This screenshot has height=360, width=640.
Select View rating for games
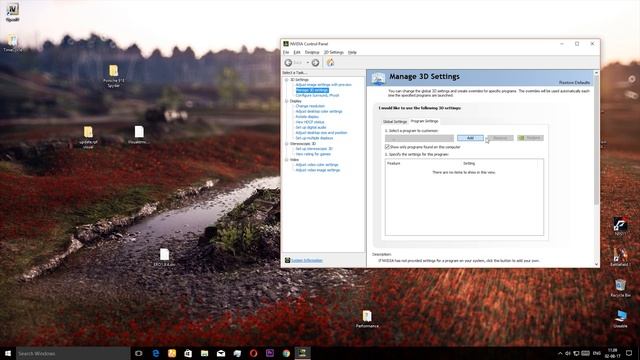pyautogui.click(x=313, y=154)
